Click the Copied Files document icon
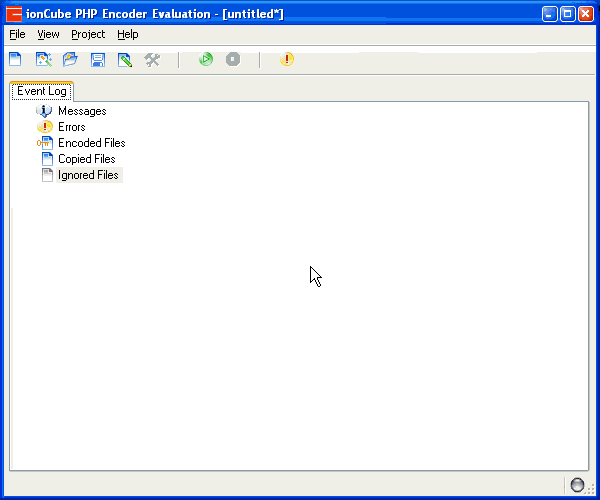 [x=47, y=159]
